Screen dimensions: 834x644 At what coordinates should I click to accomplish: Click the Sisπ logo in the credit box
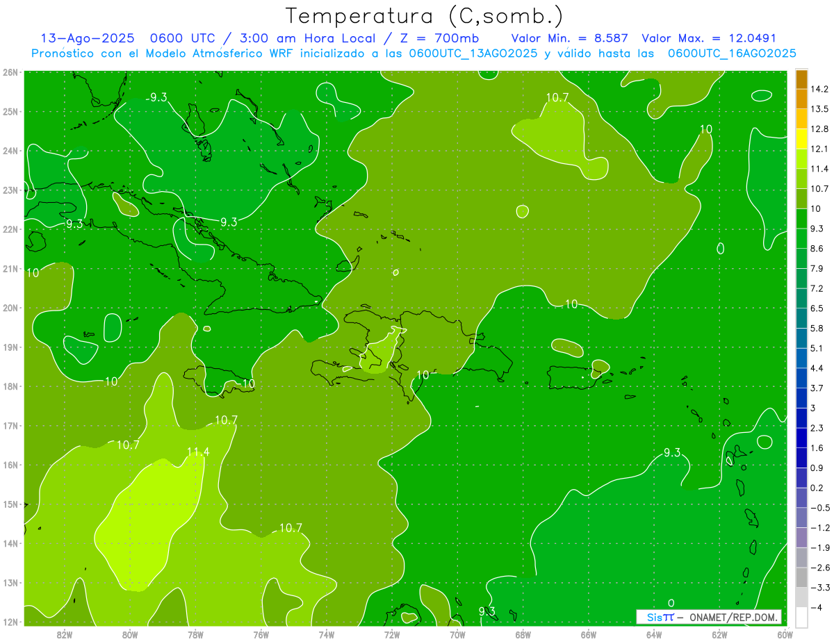660,617
